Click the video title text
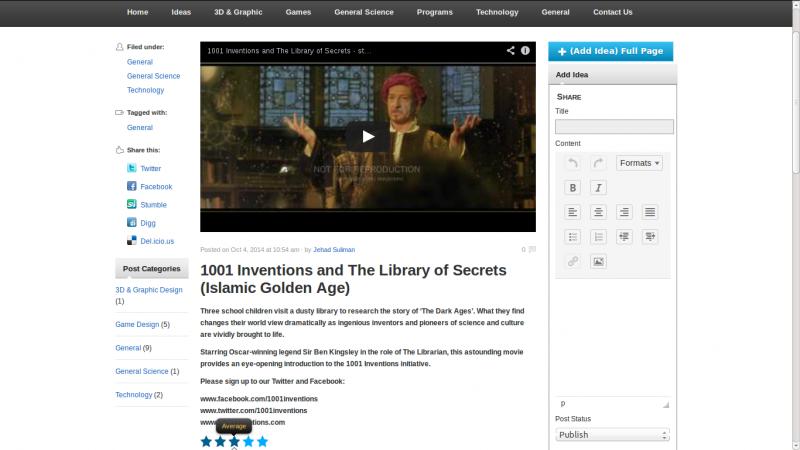800x450 pixels. 289,51
